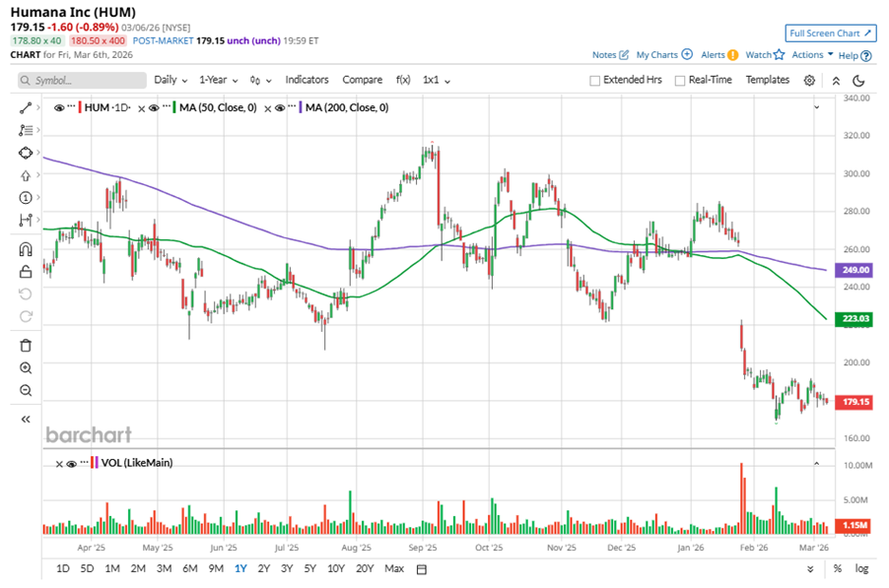The width and height of the screenshot is (889, 588).
Task: Focus the Symbol search field
Action: click(x=82, y=81)
